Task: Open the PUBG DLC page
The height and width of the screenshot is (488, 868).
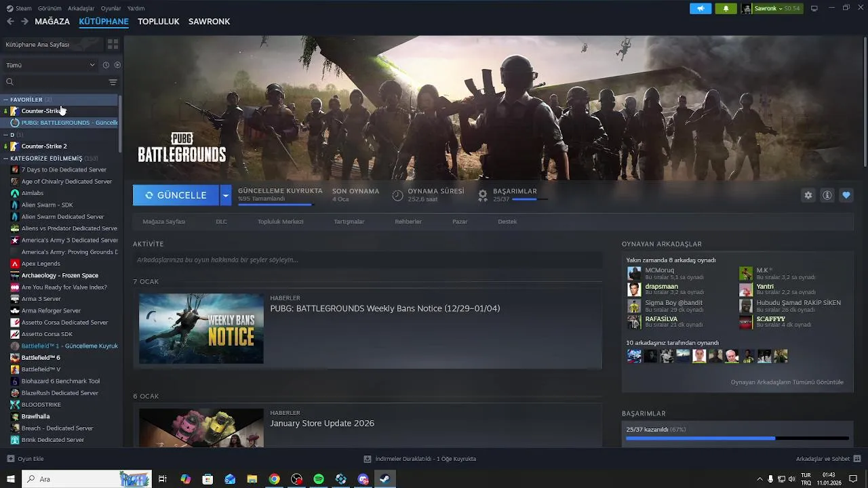Action: [221, 222]
